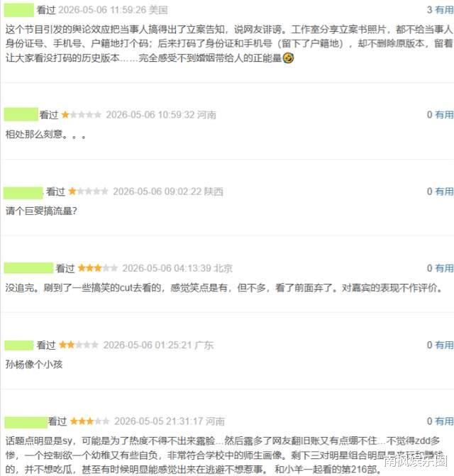Mark the 美国 review as 有用
The height and width of the screenshot is (476, 454).
click(x=444, y=10)
